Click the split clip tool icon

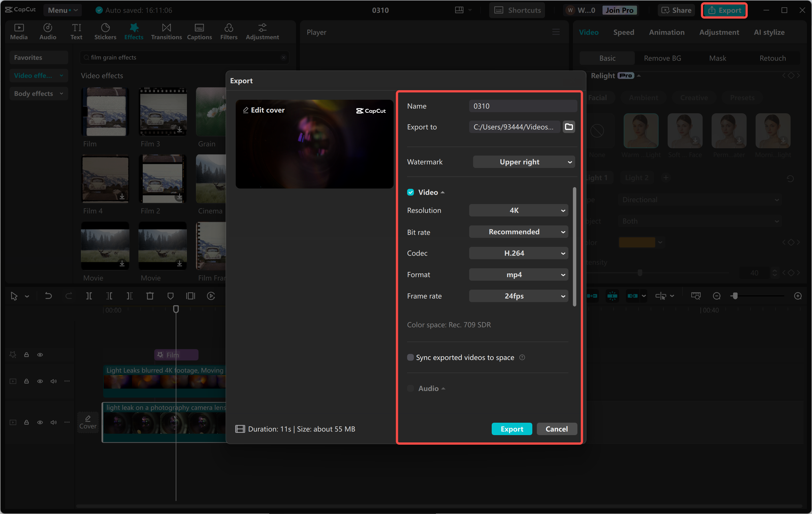(89, 296)
